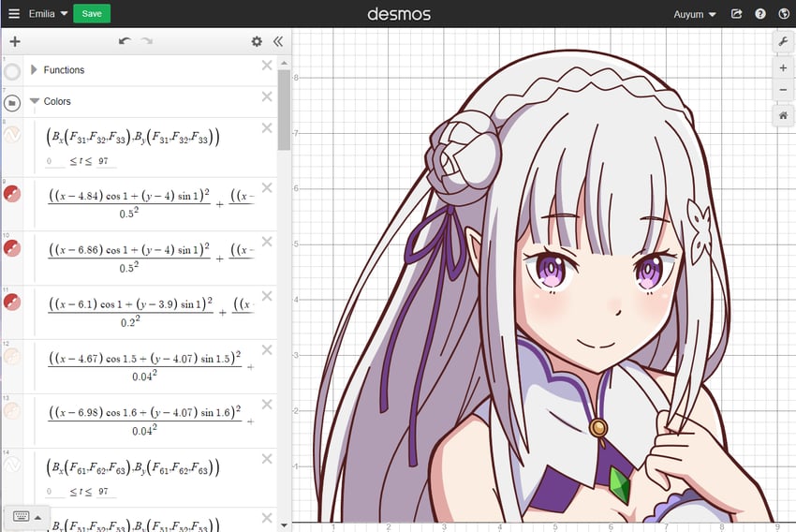Zoom out on the graph
The width and height of the screenshot is (796, 532).
point(783,90)
